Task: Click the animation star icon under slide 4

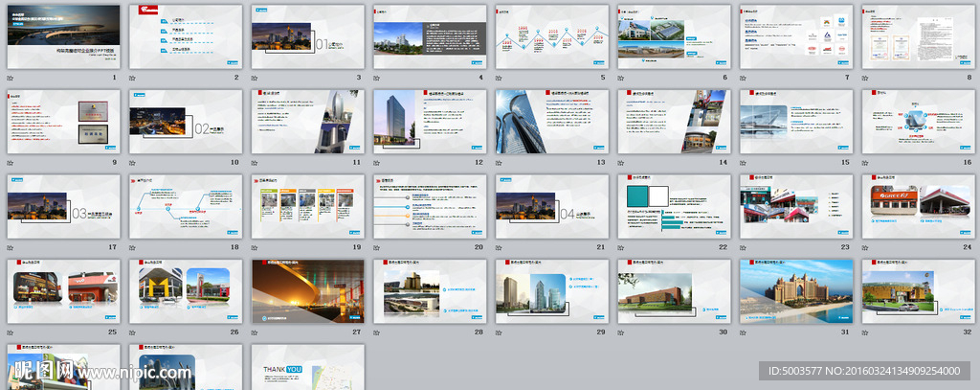Action: point(377,78)
